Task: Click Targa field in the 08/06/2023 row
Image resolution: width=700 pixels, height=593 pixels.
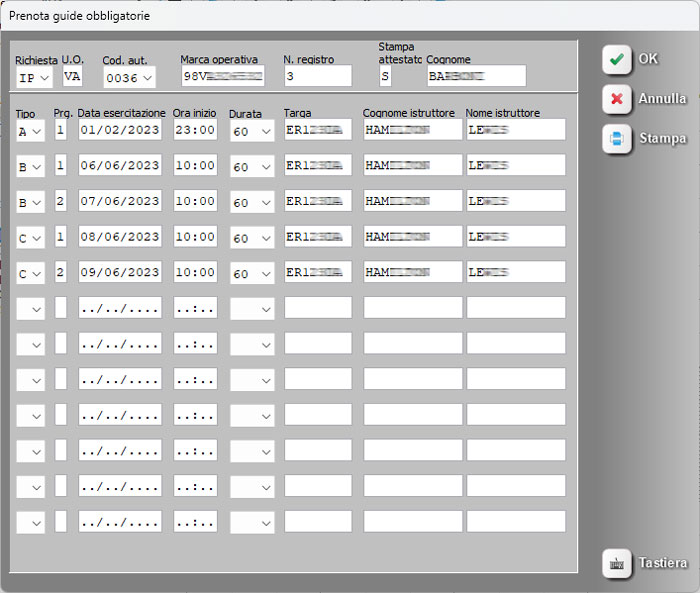Action: 317,237
